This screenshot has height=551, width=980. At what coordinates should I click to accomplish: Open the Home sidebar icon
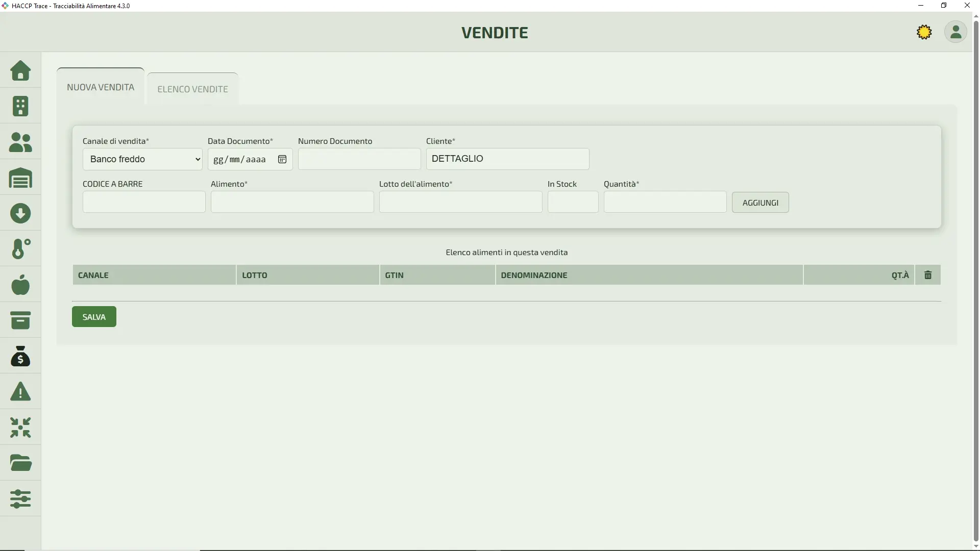tap(20, 70)
